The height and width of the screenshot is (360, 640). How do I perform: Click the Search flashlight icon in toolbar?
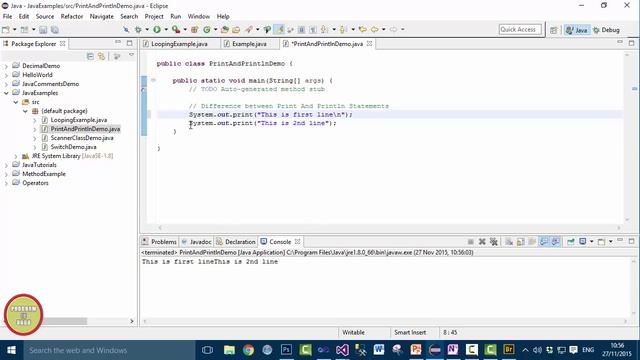click(248, 29)
